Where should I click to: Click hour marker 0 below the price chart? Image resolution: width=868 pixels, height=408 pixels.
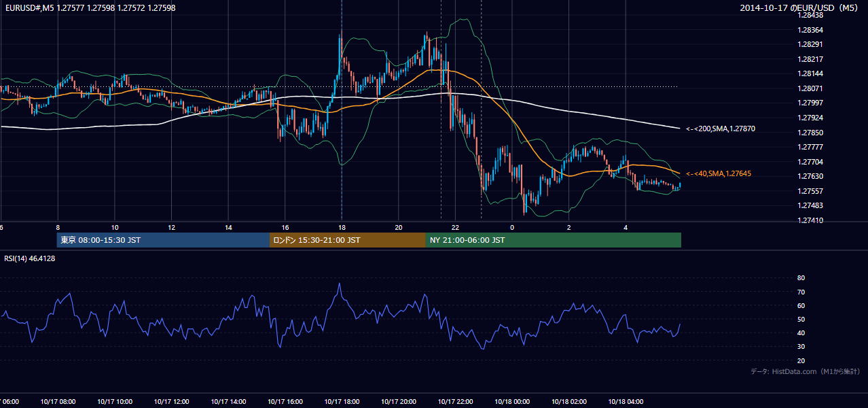click(512, 228)
